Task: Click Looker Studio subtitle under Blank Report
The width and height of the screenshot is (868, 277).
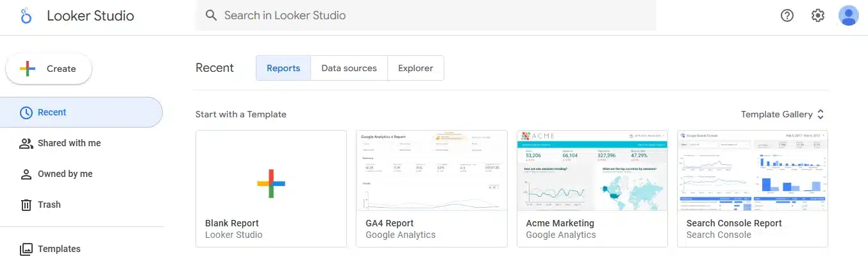Action: pos(234,235)
